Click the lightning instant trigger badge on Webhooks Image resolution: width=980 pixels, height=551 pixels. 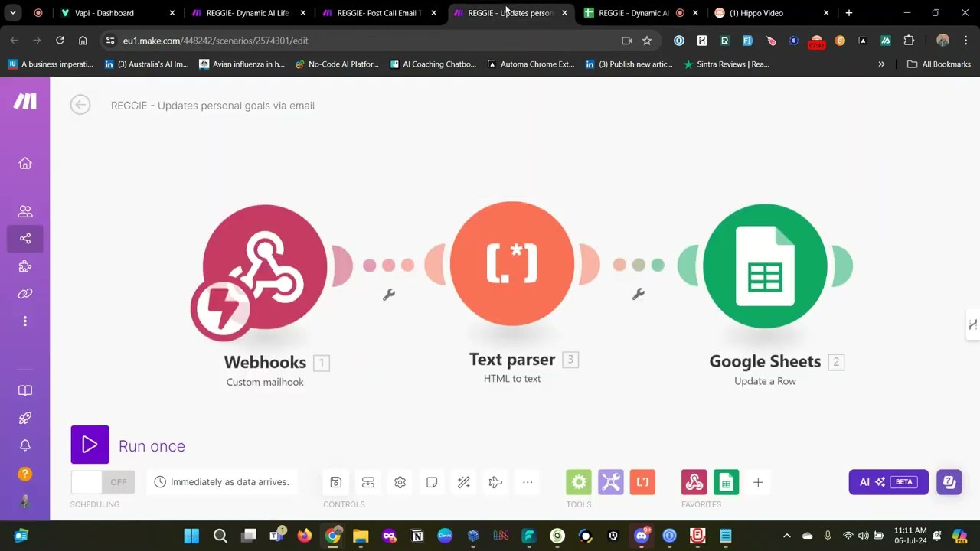[x=221, y=310]
